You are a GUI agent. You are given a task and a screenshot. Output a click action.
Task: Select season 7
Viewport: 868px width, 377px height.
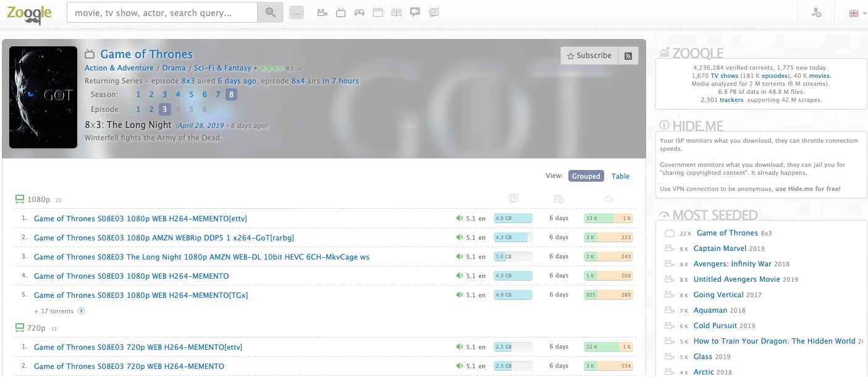coord(218,95)
